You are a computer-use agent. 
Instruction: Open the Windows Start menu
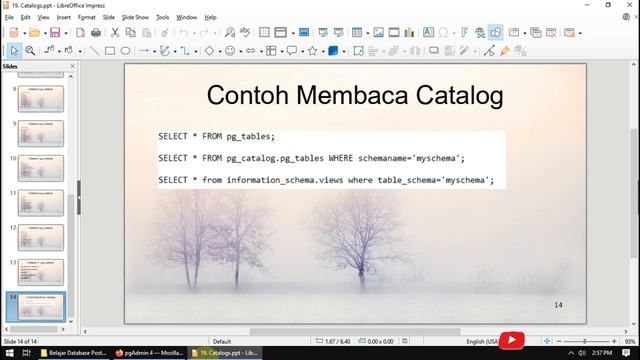(x=9, y=353)
